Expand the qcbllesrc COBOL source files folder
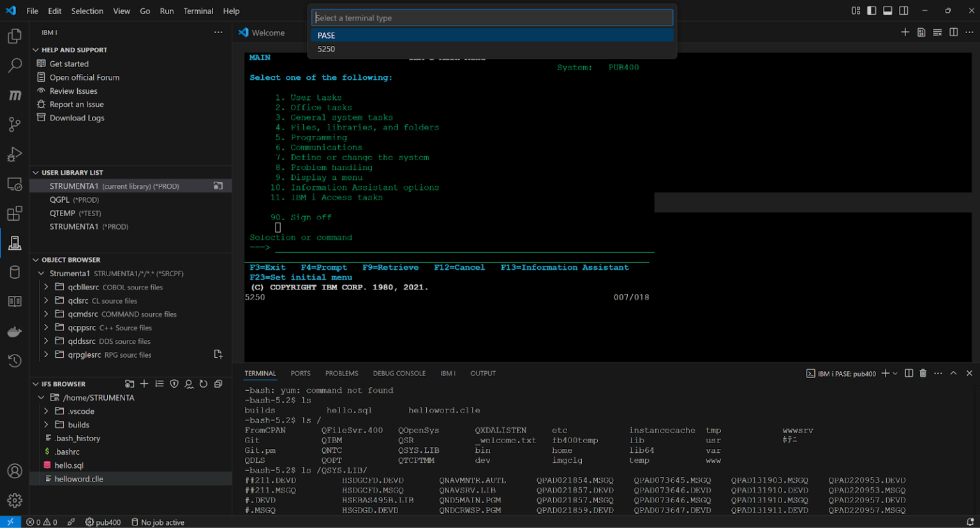980x528 pixels. click(45, 287)
